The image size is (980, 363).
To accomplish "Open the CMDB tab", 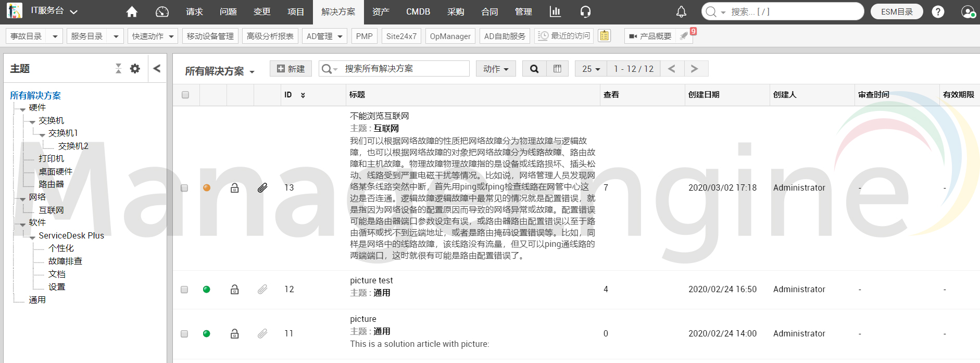I will pos(418,11).
